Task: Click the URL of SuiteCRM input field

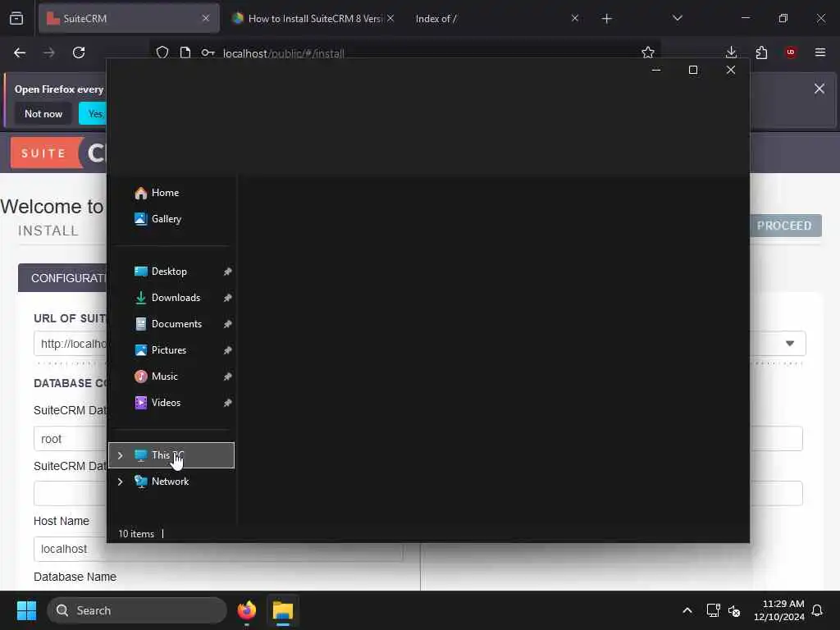Action: 71,344
